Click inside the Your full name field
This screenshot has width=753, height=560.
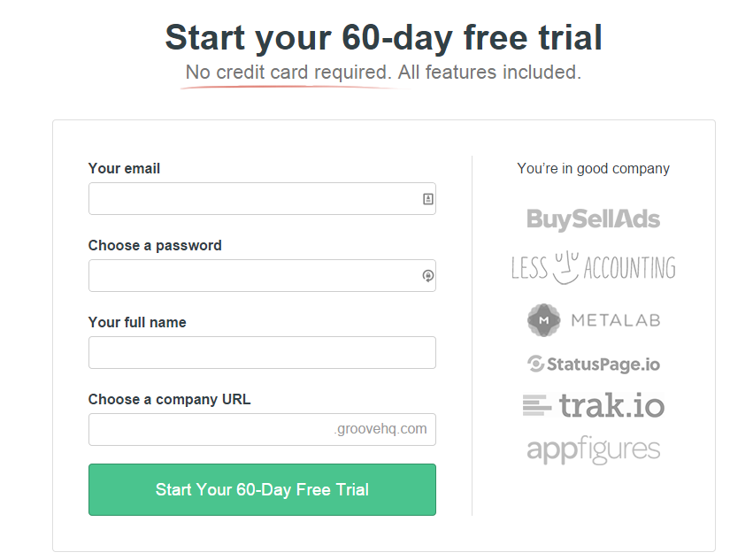248,352
